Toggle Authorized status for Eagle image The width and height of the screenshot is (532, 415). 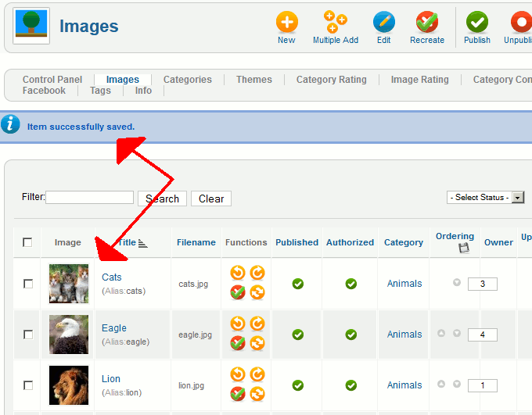350,335
